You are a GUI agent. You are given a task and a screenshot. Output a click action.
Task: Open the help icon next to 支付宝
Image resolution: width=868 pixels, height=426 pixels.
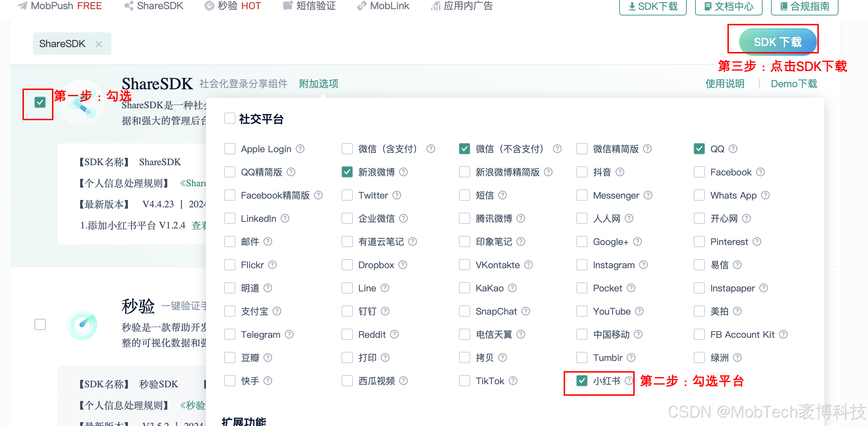pyautogui.click(x=277, y=311)
